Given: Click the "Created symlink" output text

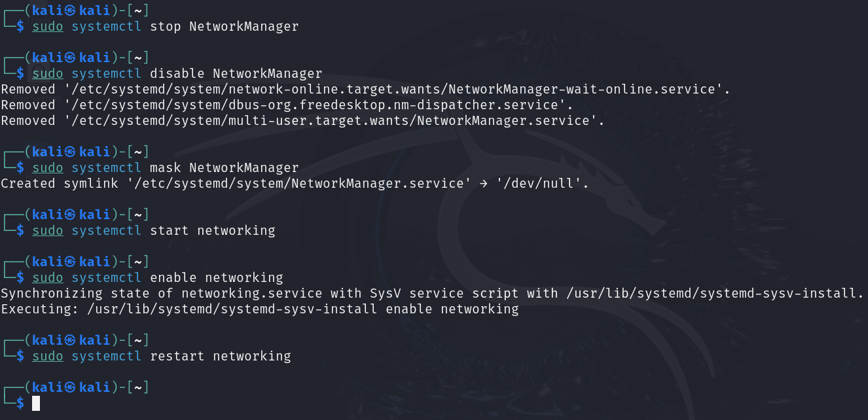Looking at the screenshot, I should [56, 184].
